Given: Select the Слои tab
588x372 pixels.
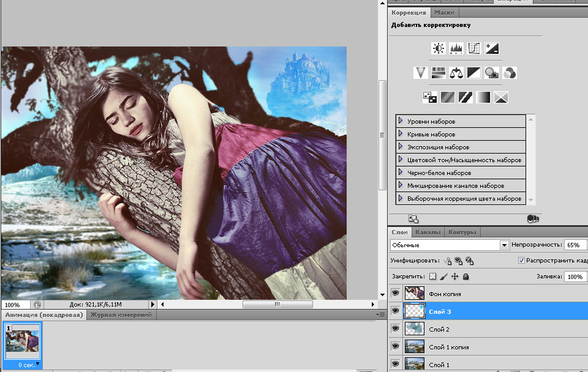Looking at the screenshot, I should click(400, 232).
